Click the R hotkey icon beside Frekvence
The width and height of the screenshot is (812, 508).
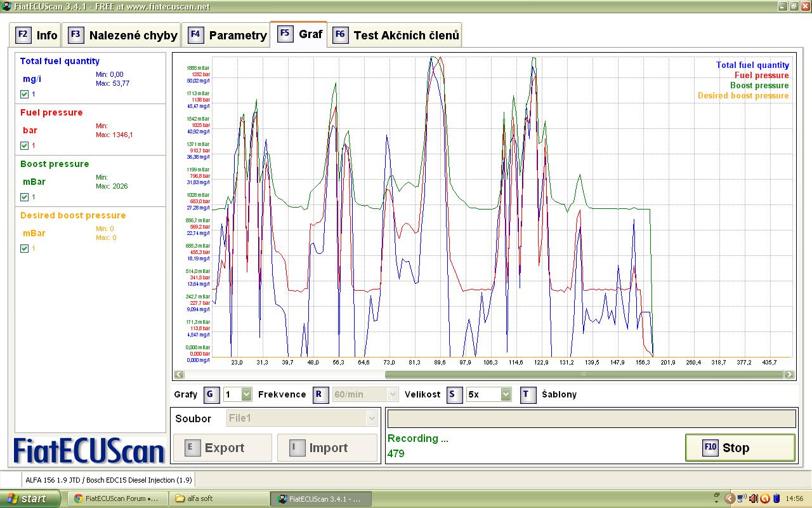click(x=321, y=394)
